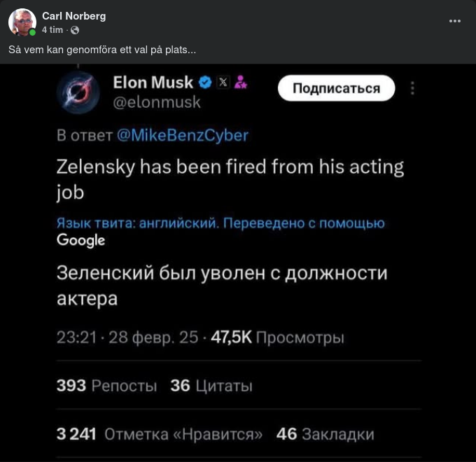Click the '4 tim' timestamp link
The image size is (476, 462).
(x=52, y=30)
